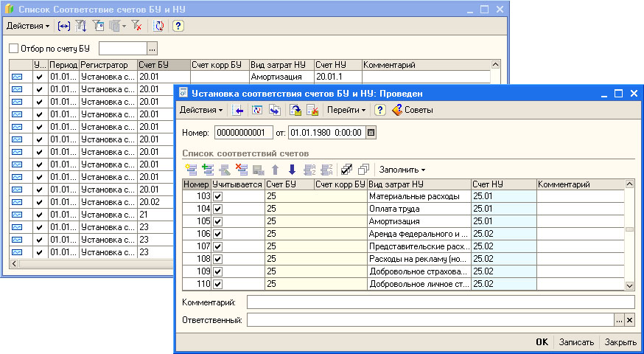
Task: Move row up with grey arrow
Action: (x=275, y=170)
